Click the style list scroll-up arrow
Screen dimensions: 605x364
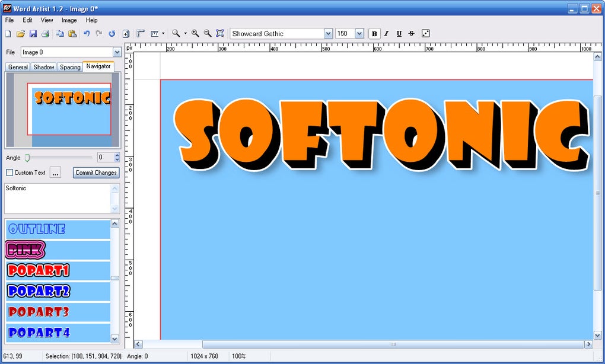[x=115, y=223]
